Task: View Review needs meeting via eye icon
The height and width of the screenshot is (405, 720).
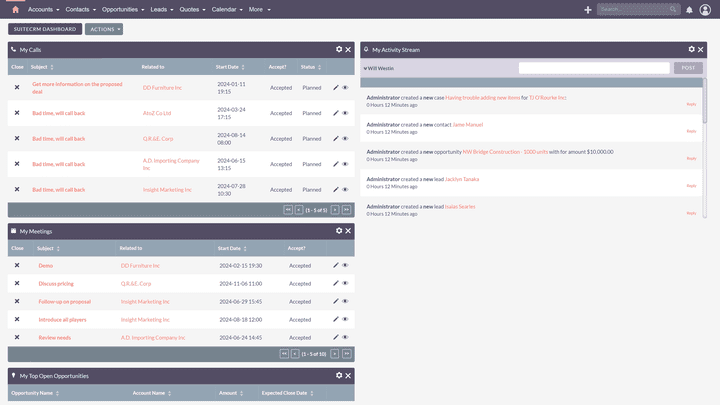Action: [x=345, y=337]
